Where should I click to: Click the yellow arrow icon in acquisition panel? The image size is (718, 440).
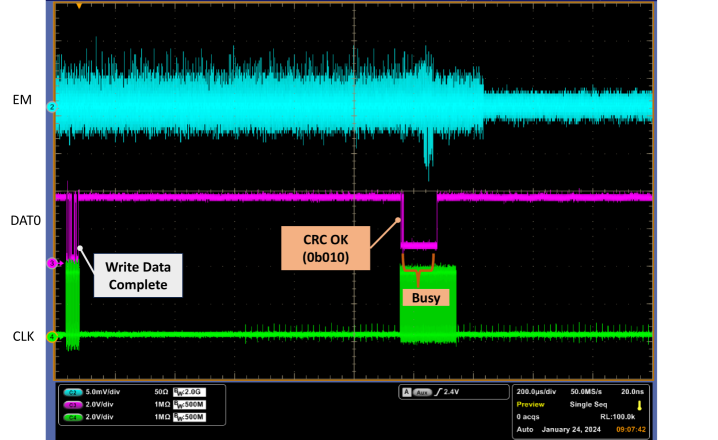(640, 404)
